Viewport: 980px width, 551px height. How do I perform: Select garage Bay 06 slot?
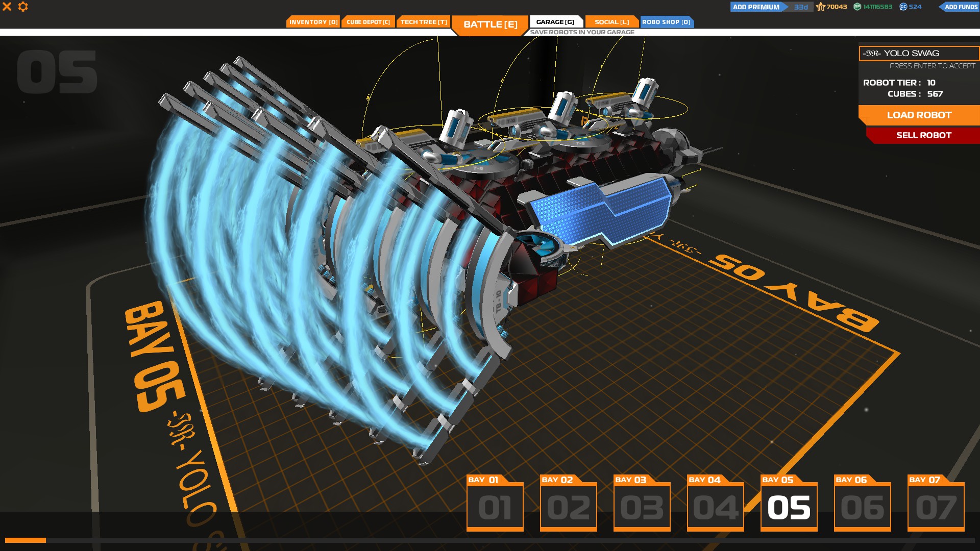[862, 503]
